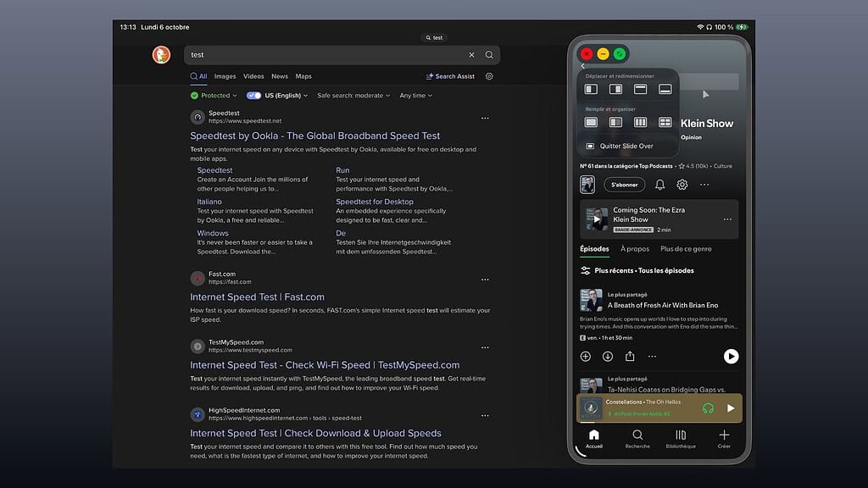Image resolution: width=868 pixels, height=488 pixels.
Task: Open more options for TestMySpeed.com result
Action: point(485,347)
